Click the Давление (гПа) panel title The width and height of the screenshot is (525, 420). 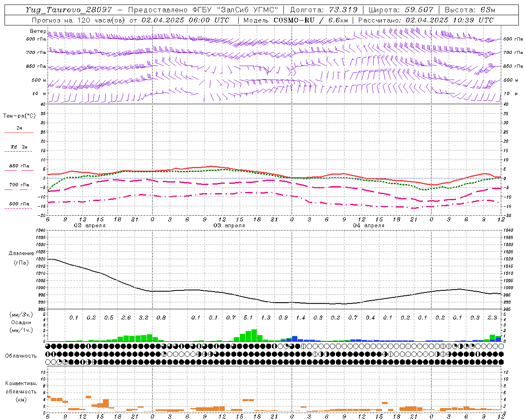pyautogui.click(x=21, y=258)
